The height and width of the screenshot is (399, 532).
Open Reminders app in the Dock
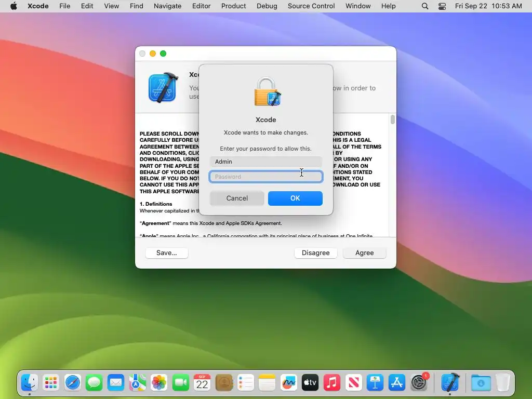click(x=245, y=383)
